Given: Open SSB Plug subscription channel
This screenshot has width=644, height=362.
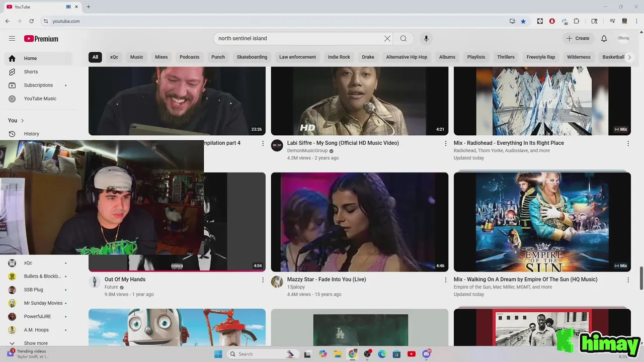Looking at the screenshot, I should [38, 290].
